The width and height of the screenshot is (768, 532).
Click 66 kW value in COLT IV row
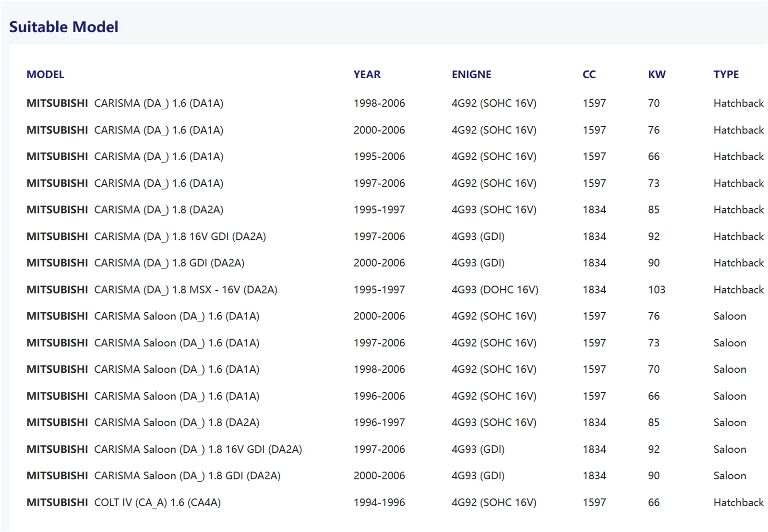pos(654,502)
